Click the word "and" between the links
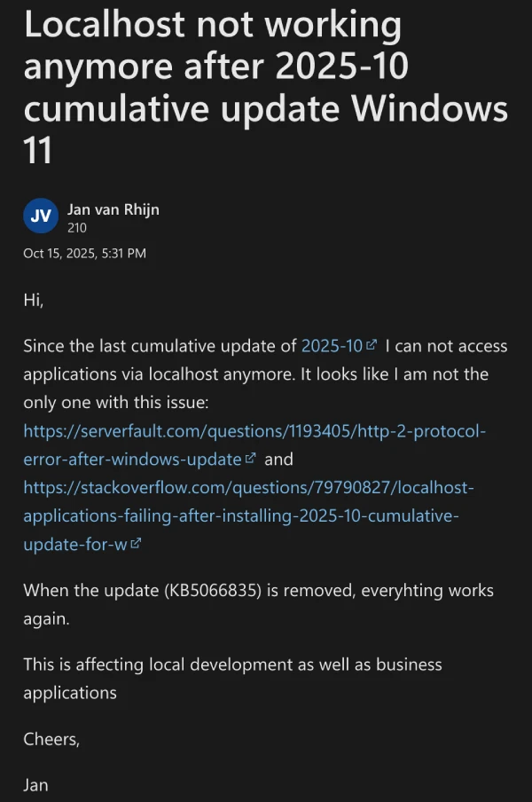This screenshot has width=532, height=802. point(278,460)
